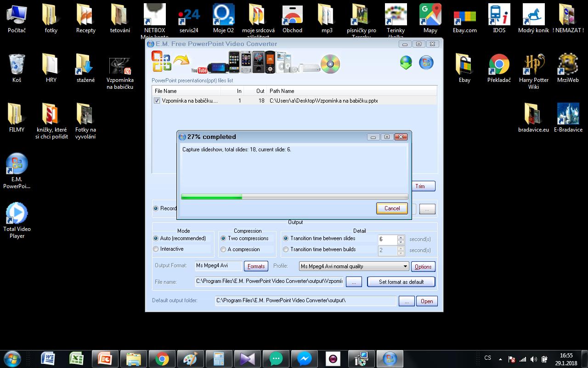Viewport: 588px width, 368px height.
Task: Choose Transition time between builds option
Action: [x=286, y=249]
